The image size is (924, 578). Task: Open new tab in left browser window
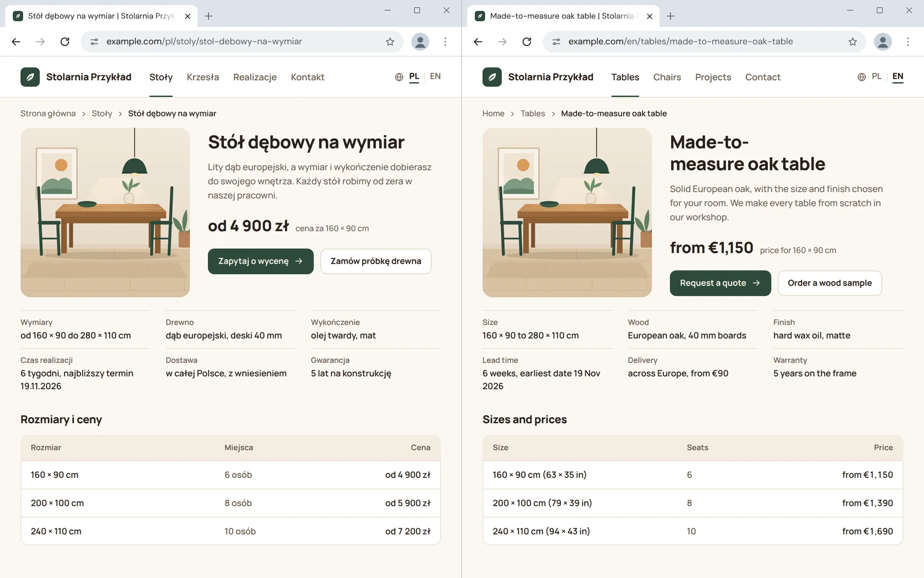(208, 16)
